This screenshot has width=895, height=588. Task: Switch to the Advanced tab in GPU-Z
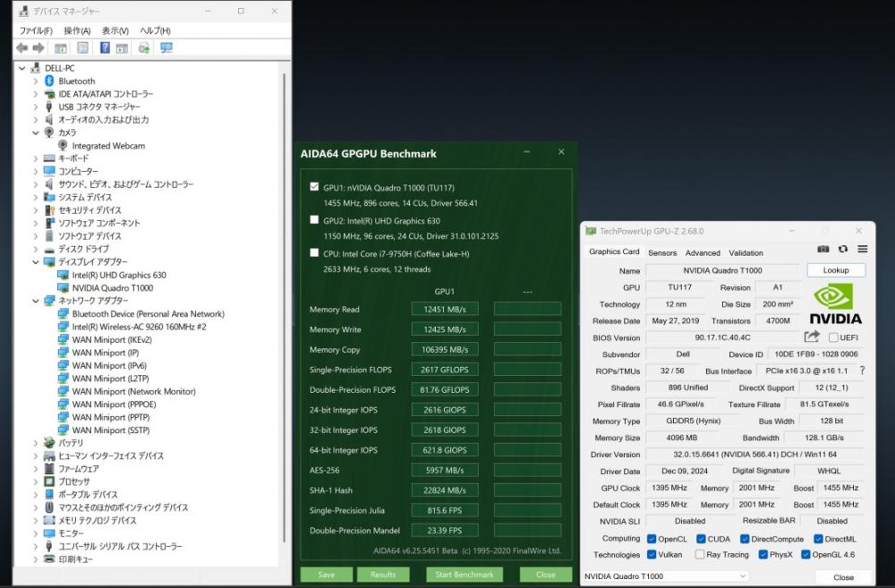703,253
